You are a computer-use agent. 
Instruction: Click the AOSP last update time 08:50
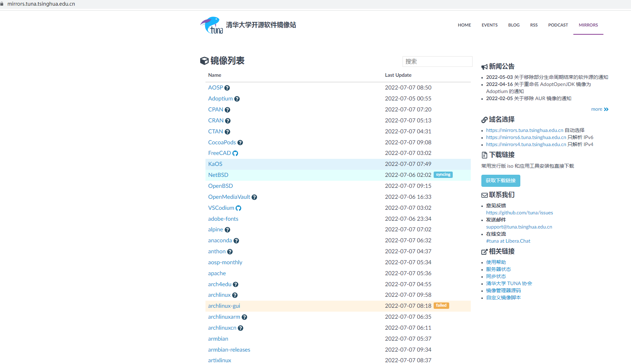pos(408,88)
